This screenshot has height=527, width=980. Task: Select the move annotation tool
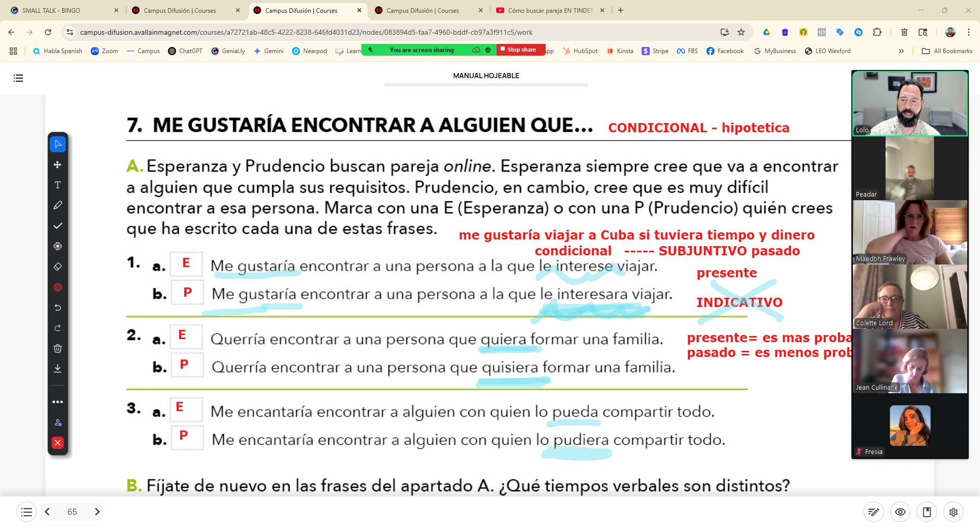[58, 164]
